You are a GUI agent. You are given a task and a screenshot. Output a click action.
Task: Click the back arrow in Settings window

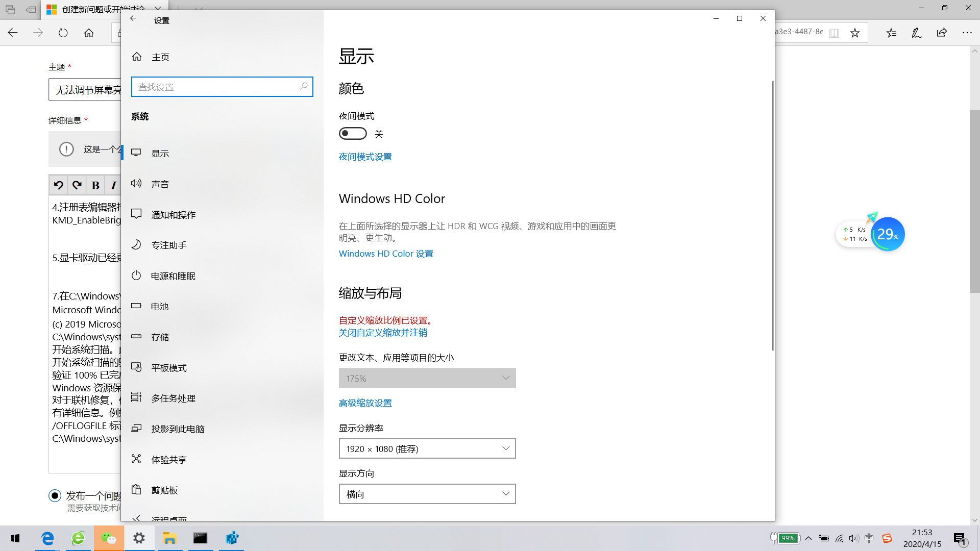click(x=133, y=19)
